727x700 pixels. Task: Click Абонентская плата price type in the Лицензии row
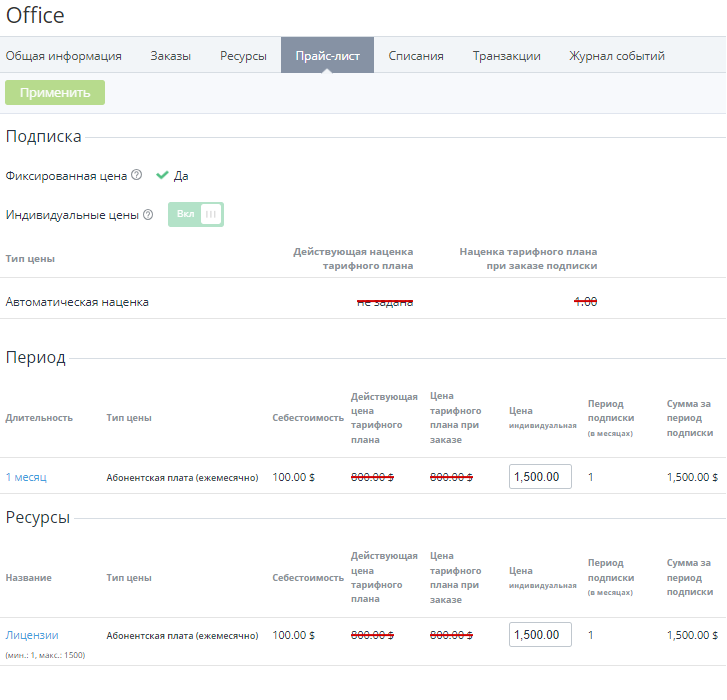pyautogui.click(x=182, y=636)
